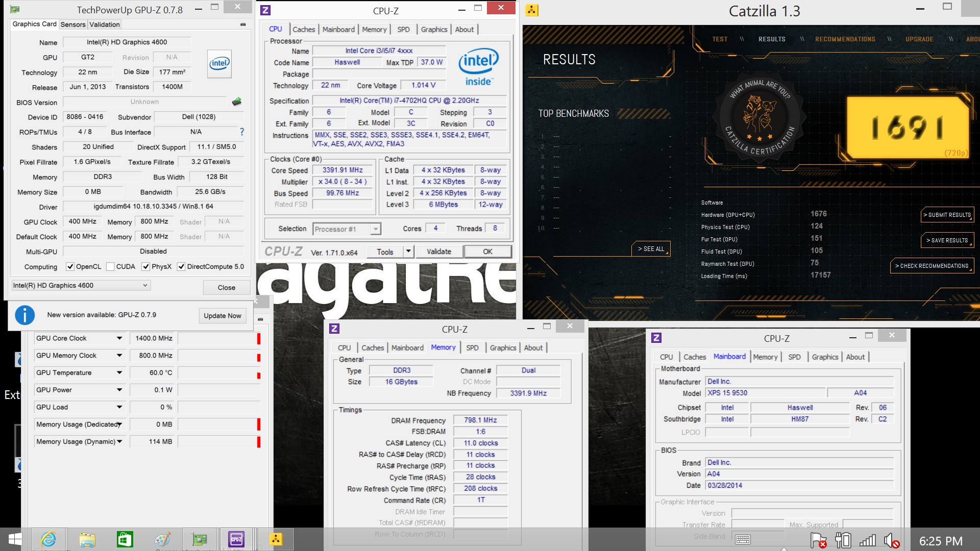Open Graphics tab in CPU-Z Mainboard window

click(x=825, y=357)
